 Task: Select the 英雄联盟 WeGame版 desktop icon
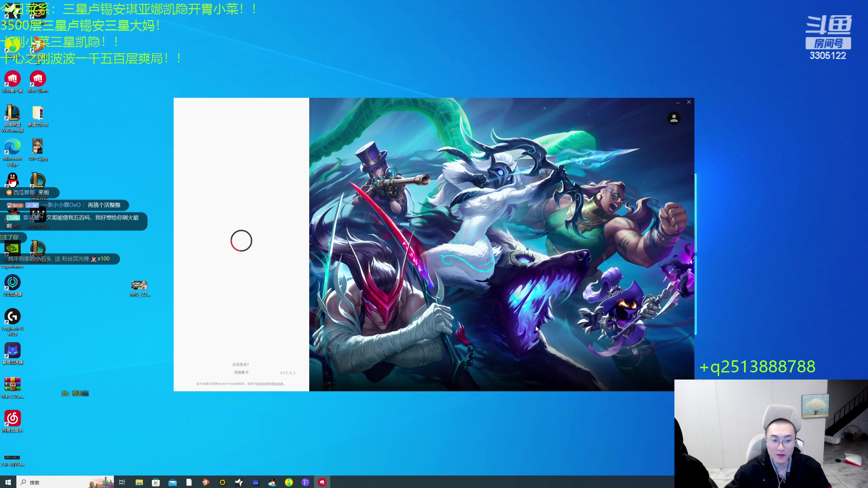pyautogui.click(x=13, y=118)
